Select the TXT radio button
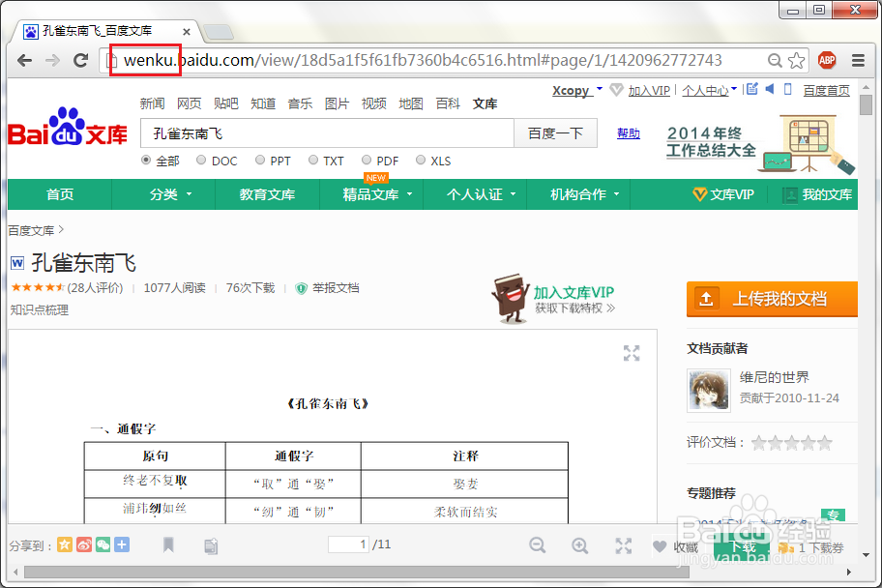The image size is (882, 588). click(x=313, y=161)
